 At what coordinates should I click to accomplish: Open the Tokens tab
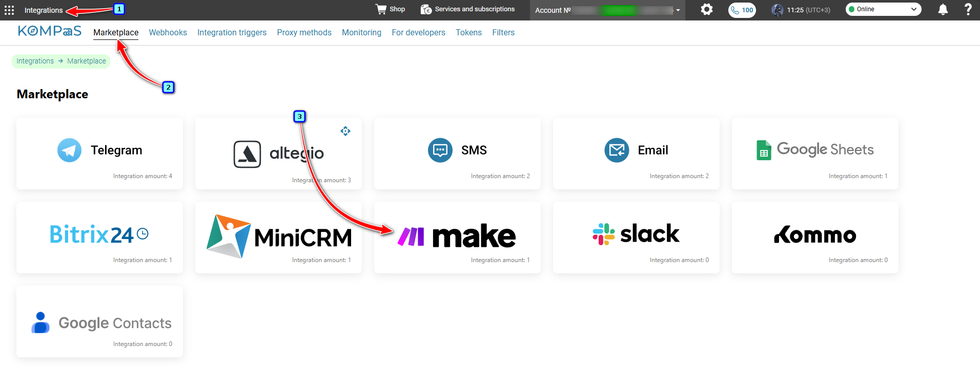coord(468,32)
